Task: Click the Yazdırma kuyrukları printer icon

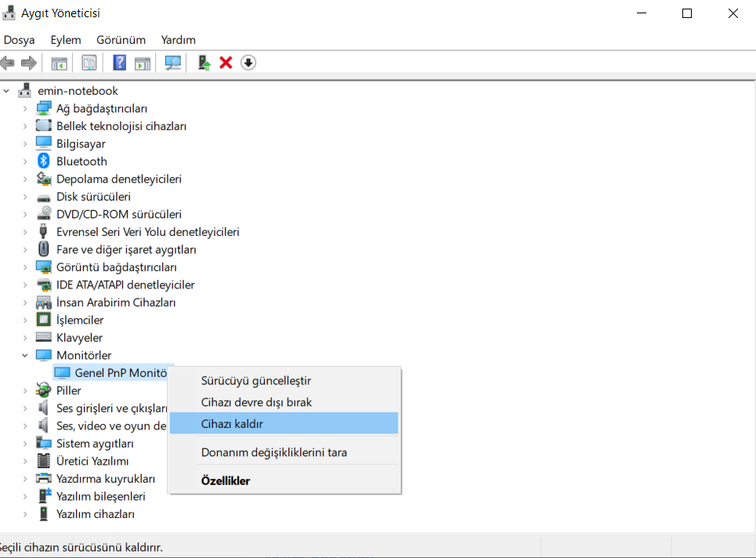Action: [x=43, y=478]
